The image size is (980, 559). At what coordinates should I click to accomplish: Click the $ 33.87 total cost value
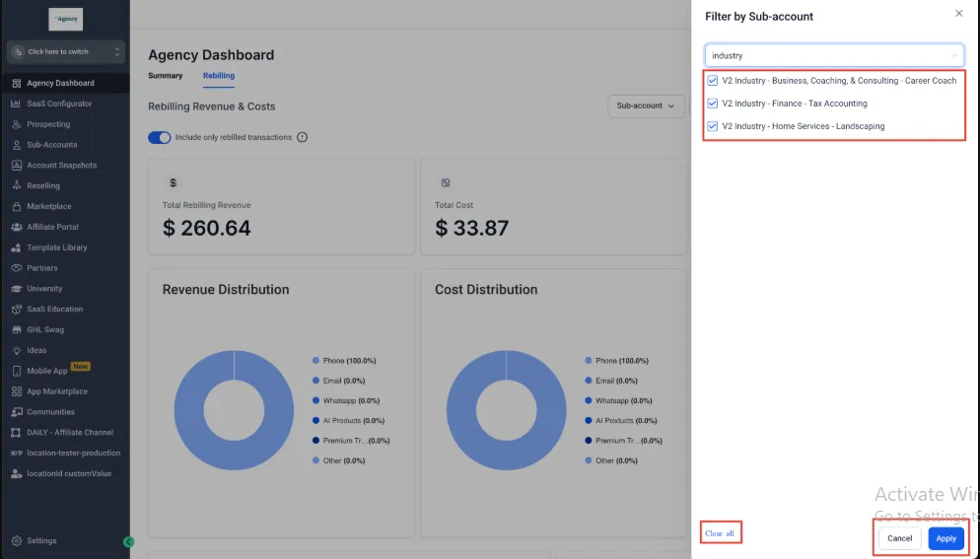(472, 228)
